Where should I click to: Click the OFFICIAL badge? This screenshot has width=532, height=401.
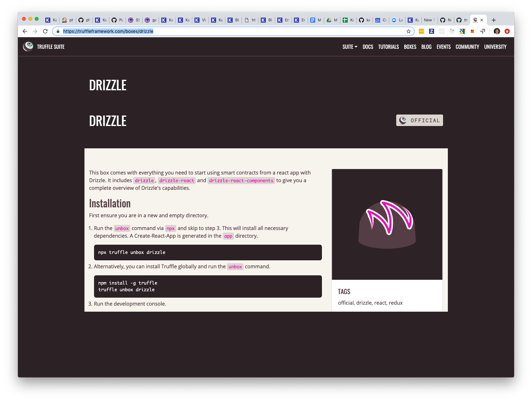pyautogui.click(x=419, y=120)
